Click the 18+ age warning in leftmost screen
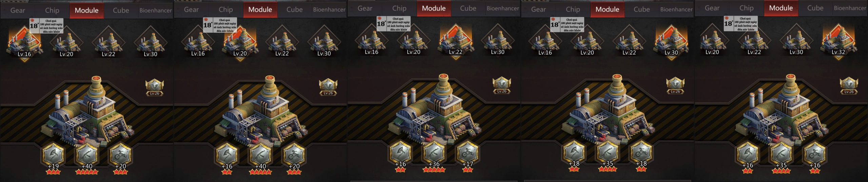The image size is (868, 182). point(46,26)
